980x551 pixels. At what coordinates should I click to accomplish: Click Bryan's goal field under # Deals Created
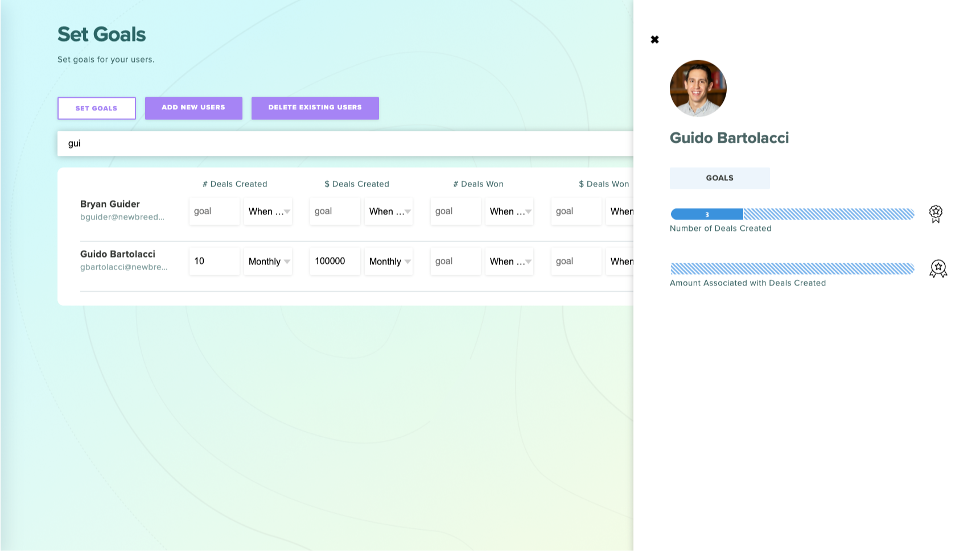(214, 211)
